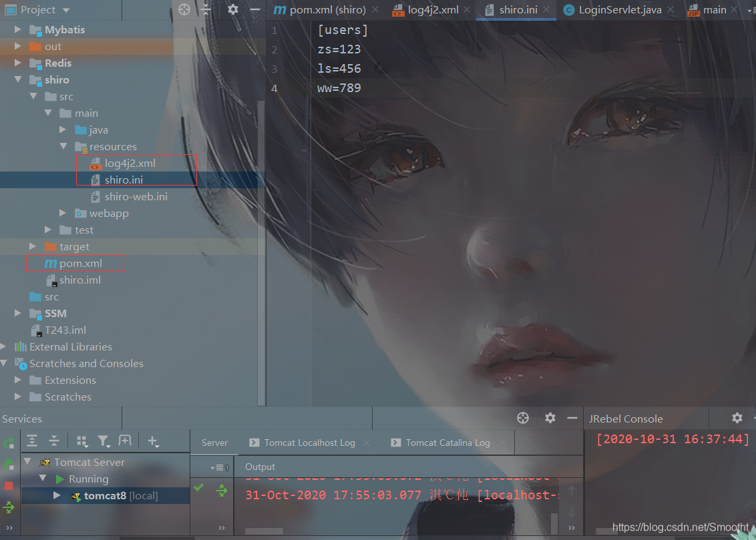Click the Add Service plus icon
The width and height of the screenshot is (756, 540).
pos(154,441)
